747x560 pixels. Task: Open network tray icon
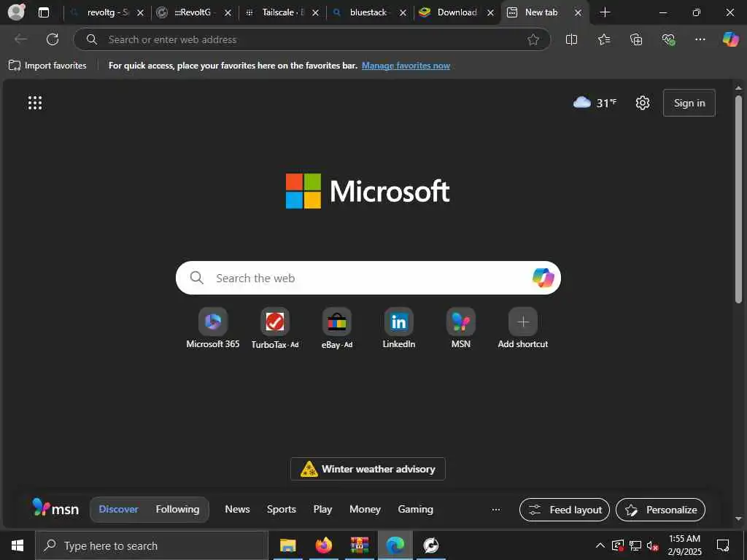point(635,545)
